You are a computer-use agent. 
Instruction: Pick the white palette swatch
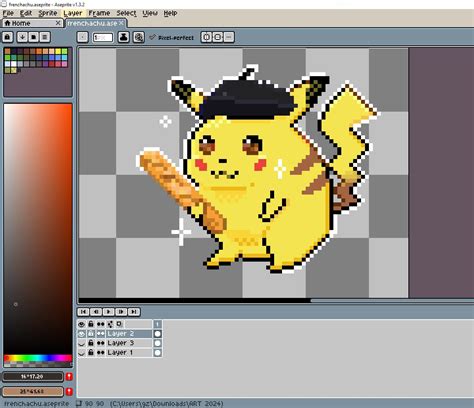pyautogui.click(x=14, y=64)
